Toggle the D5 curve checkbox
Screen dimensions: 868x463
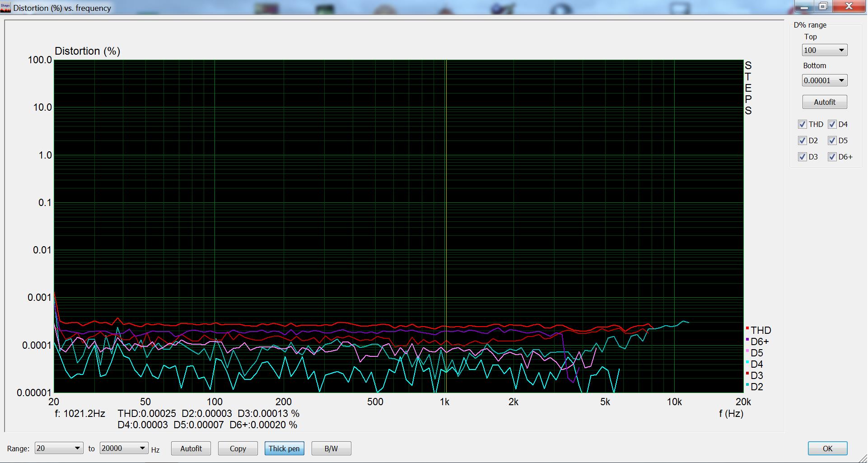coord(832,140)
